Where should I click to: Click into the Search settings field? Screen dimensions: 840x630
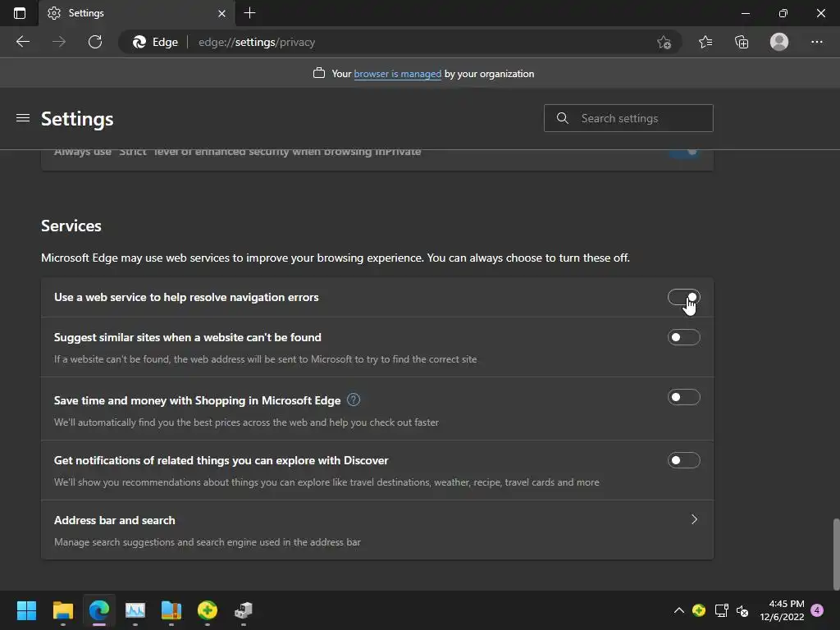click(x=628, y=118)
